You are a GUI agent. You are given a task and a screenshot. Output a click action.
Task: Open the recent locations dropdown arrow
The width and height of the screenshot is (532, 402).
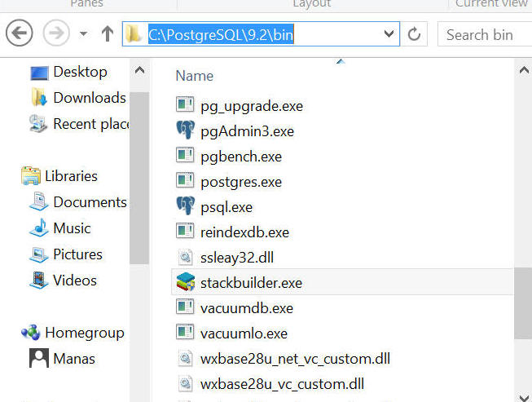[83, 33]
